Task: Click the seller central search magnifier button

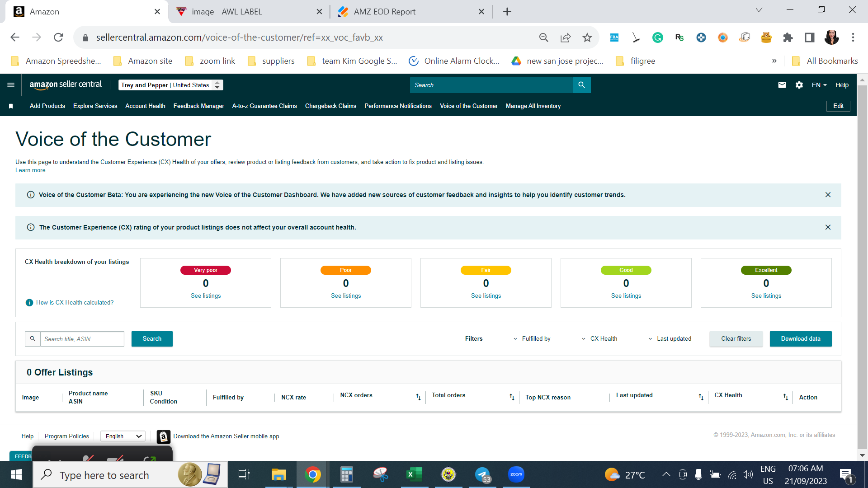Action: [x=581, y=85]
